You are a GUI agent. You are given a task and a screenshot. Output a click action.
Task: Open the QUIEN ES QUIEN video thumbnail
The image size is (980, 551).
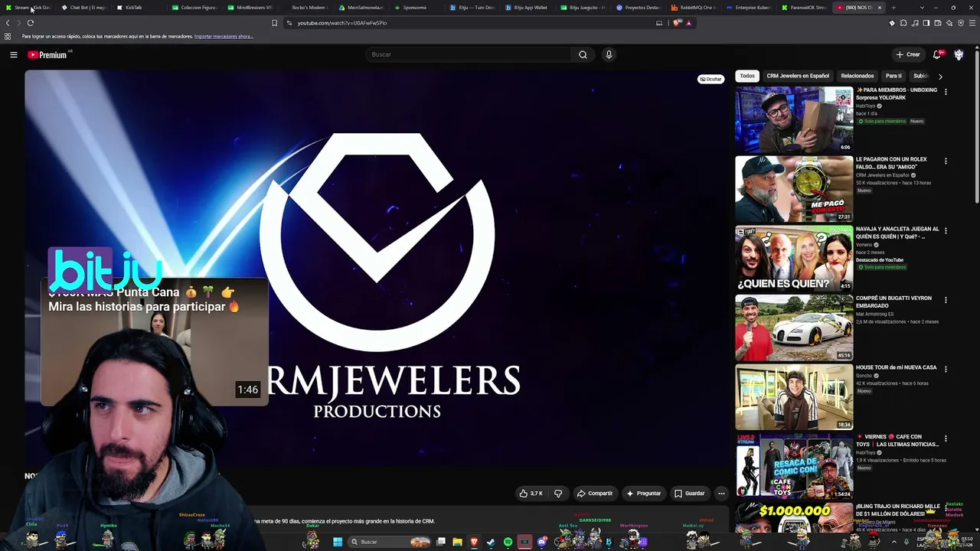pos(794,258)
